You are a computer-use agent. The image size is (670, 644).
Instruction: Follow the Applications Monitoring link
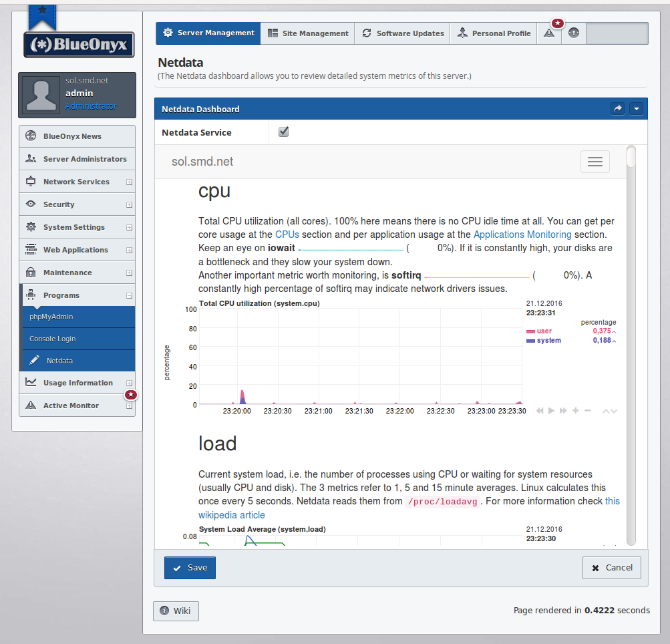[x=522, y=234]
